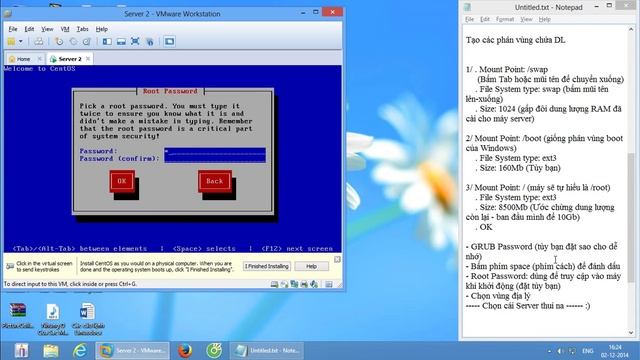Toggle the library sidebar view icon
Image resolution: width=640 pixels, height=360 pixels.
[107, 41]
